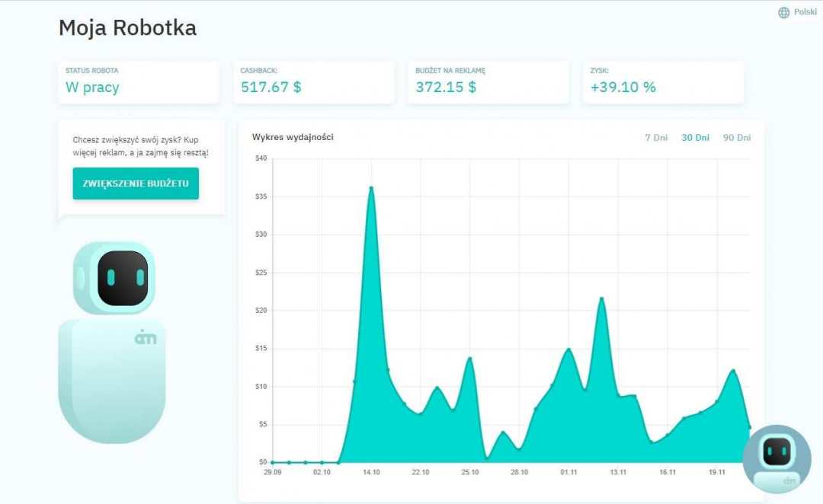Screen dimensions: 823x504
Task: Open the Budżet na reklamę card
Action: (x=488, y=82)
